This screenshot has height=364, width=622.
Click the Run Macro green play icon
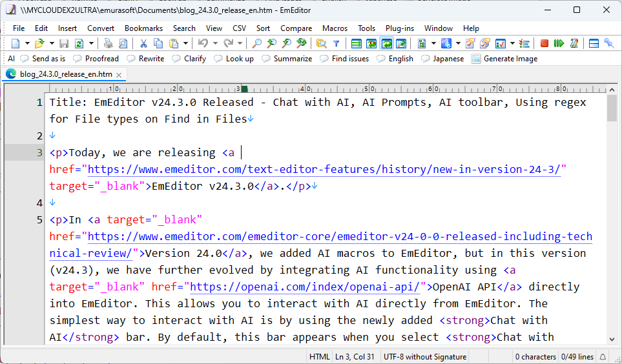pos(559,43)
